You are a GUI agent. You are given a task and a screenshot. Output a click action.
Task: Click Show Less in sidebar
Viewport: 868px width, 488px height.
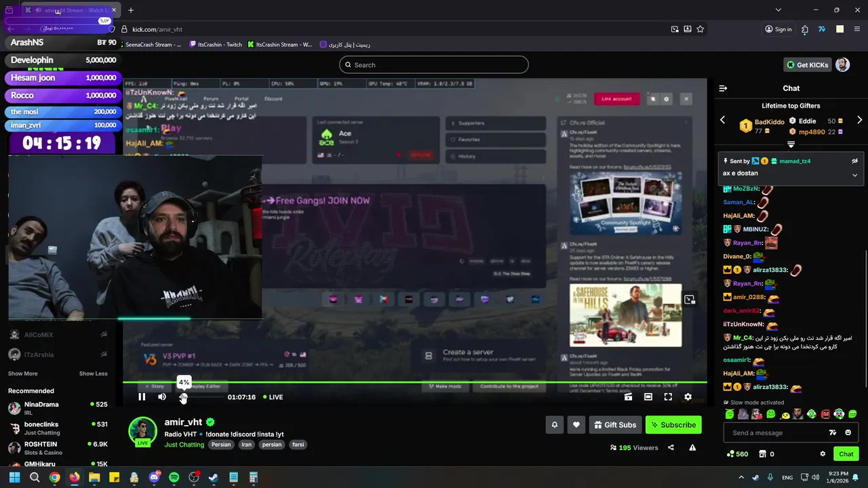pos(93,373)
